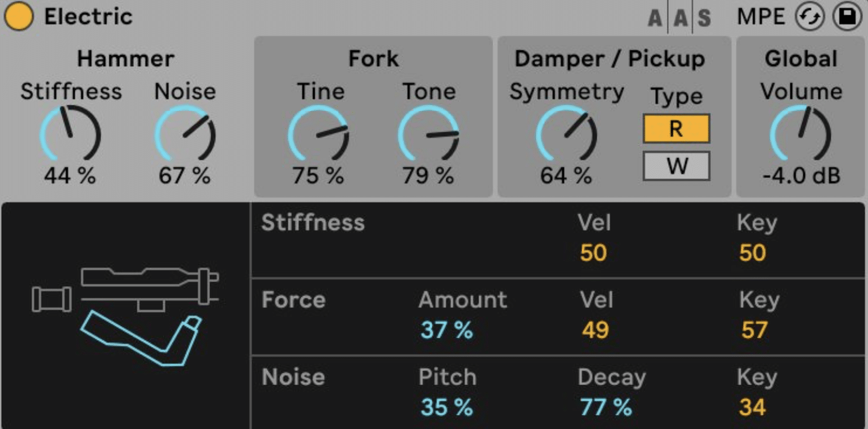Select the R pickup type
Viewport: 868px width, 429px height.
coord(676,129)
